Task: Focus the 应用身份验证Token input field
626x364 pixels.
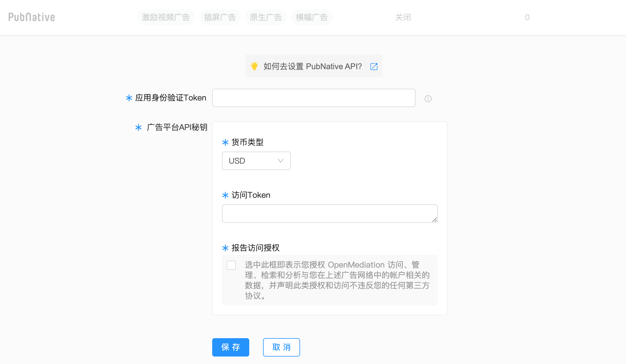Action: [314, 98]
